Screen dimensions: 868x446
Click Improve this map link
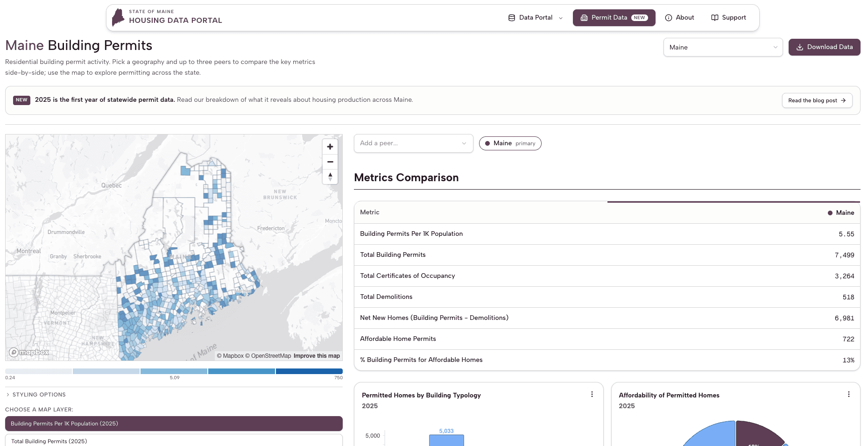click(317, 356)
